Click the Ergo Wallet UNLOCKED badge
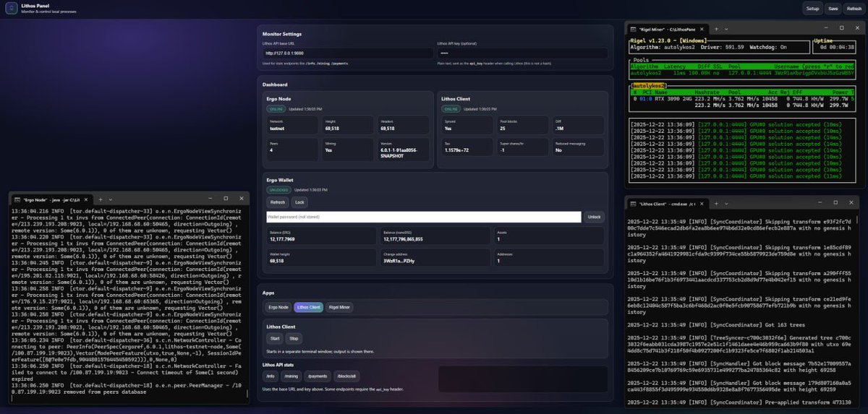 point(279,189)
